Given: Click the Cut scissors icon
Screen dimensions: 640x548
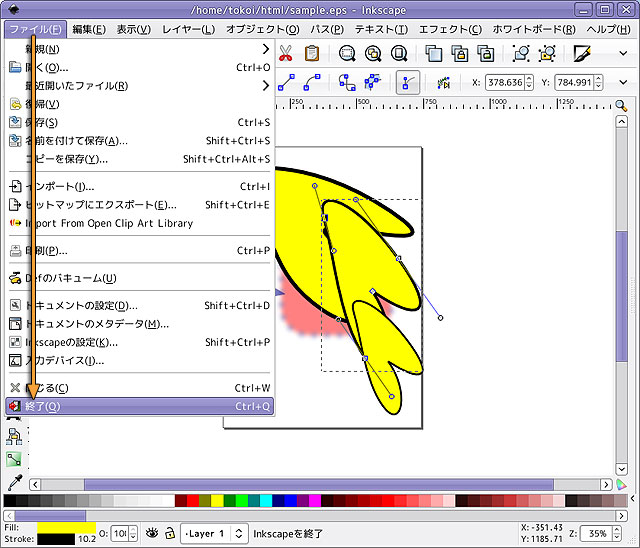Looking at the screenshot, I should [286, 53].
